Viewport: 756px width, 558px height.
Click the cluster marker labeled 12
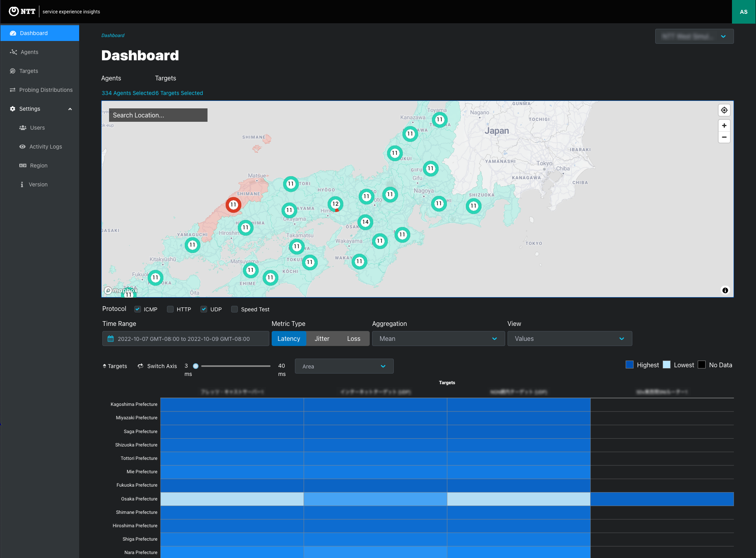pos(335,204)
